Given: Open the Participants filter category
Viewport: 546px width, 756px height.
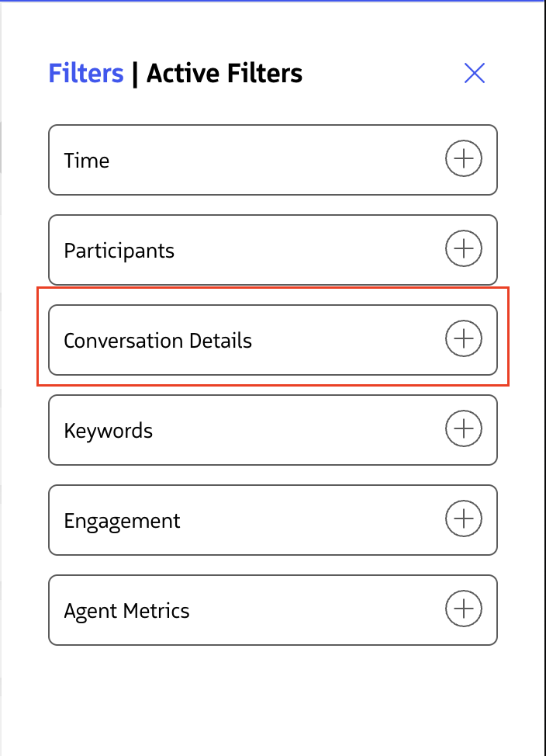Looking at the screenshot, I should pos(273,248).
